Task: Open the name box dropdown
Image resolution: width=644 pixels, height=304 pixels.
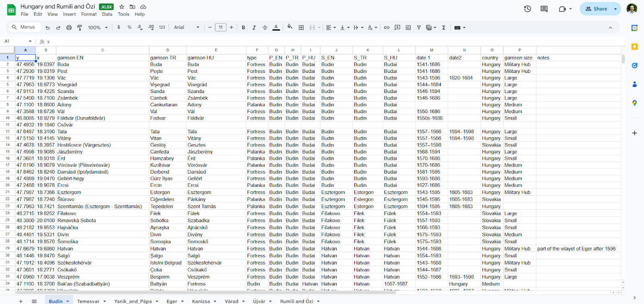Action: [30, 41]
